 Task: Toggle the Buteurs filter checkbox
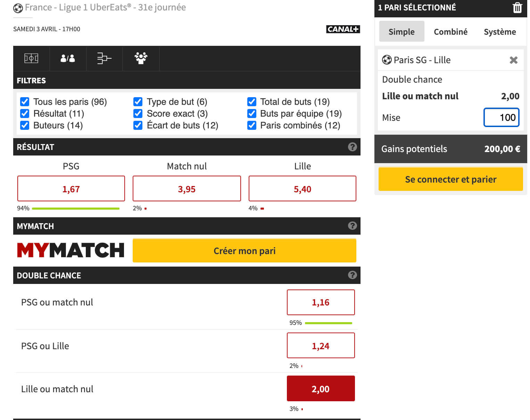(25, 125)
